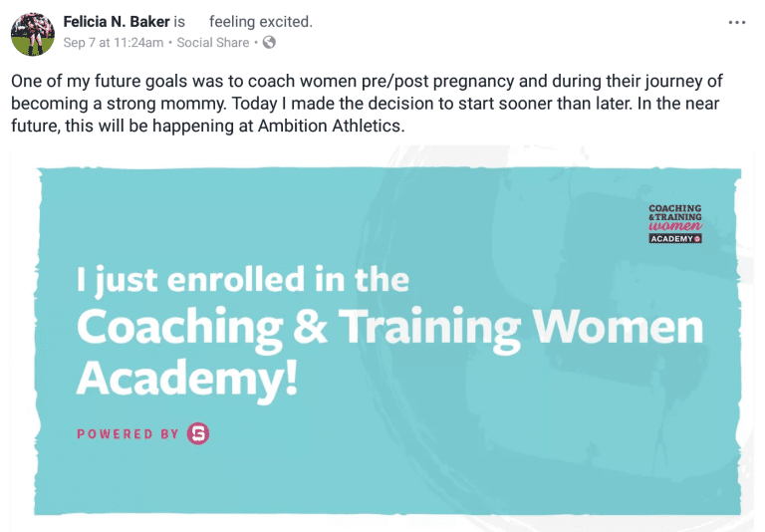765x532 pixels.
Task: Click "COACHING" text in the top-right logo
Action: click(x=675, y=208)
